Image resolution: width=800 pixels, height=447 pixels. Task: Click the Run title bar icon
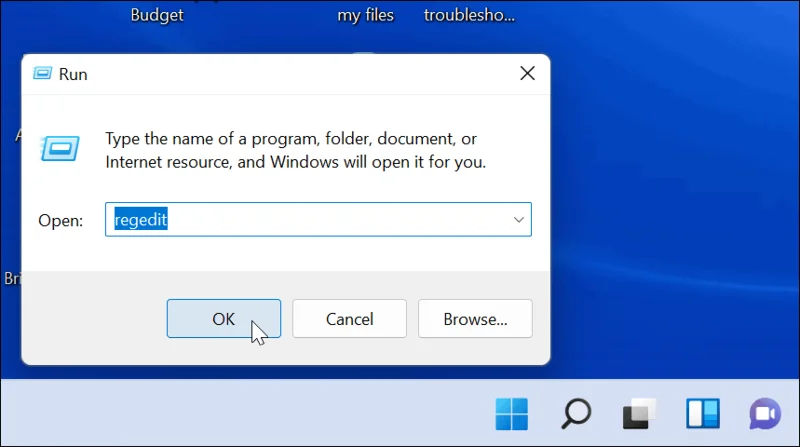(x=42, y=74)
